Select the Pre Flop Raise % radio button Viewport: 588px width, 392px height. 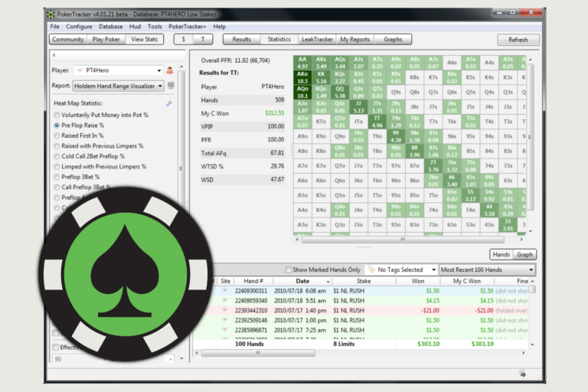pos(57,126)
